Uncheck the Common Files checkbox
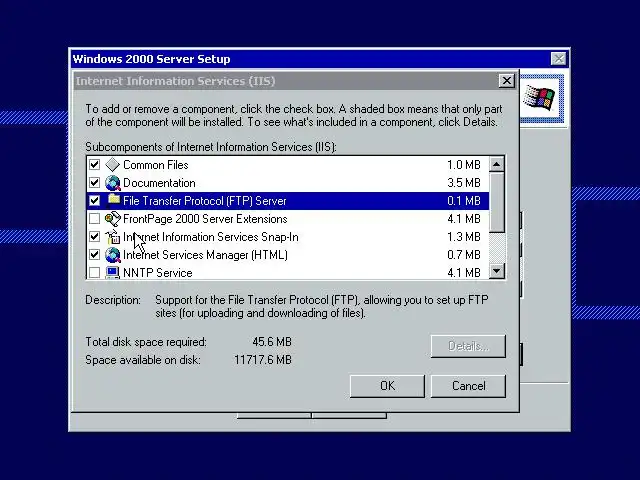Viewport: 640px width, 480px height. [94, 165]
